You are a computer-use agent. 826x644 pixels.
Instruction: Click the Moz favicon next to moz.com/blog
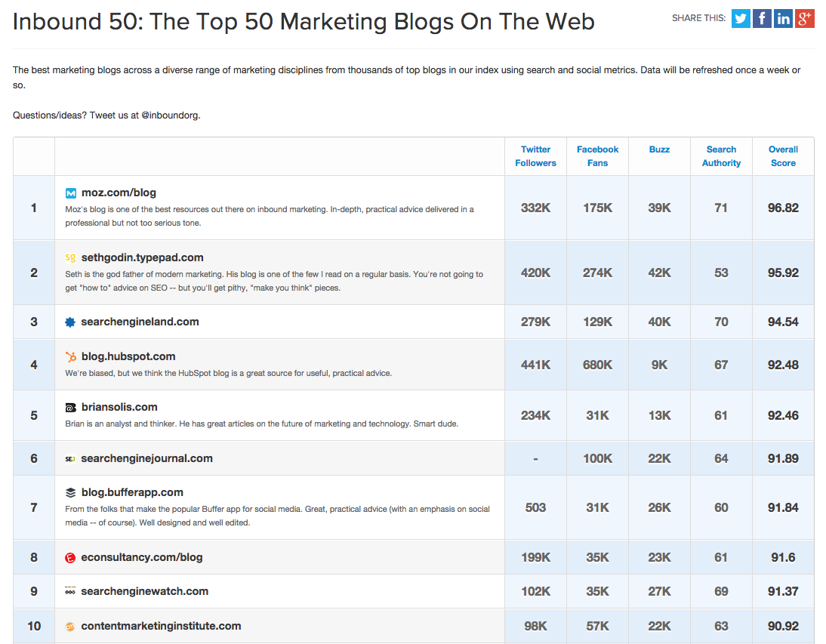69,192
